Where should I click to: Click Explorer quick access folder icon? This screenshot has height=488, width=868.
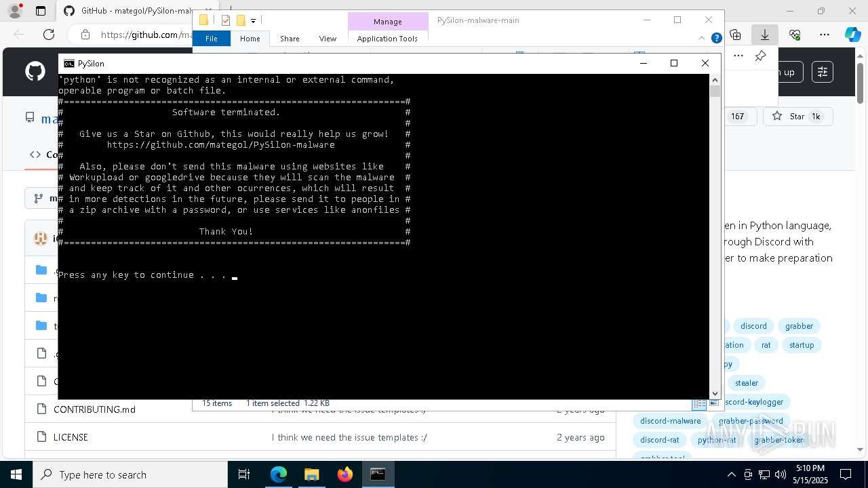tap(203, 20)
